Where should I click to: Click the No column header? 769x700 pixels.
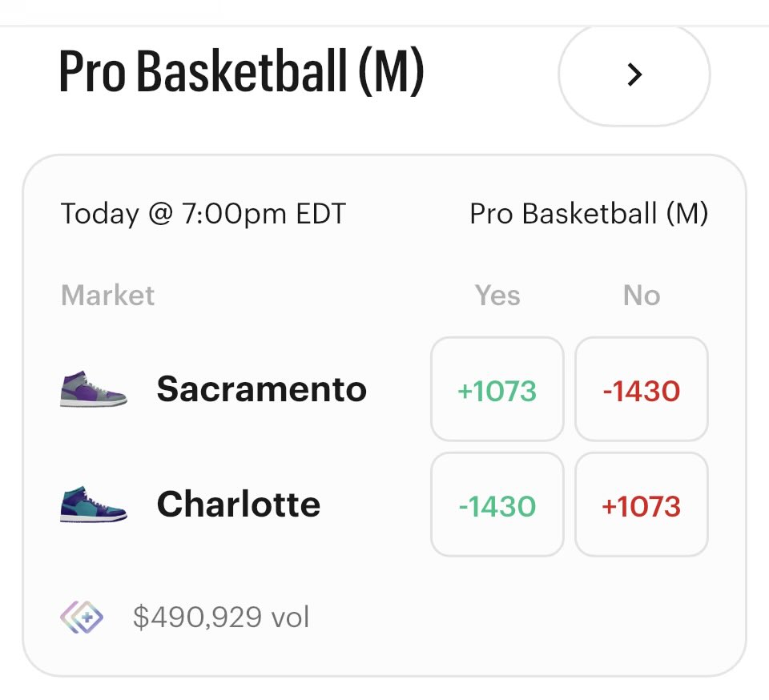[x=642, y=296]
